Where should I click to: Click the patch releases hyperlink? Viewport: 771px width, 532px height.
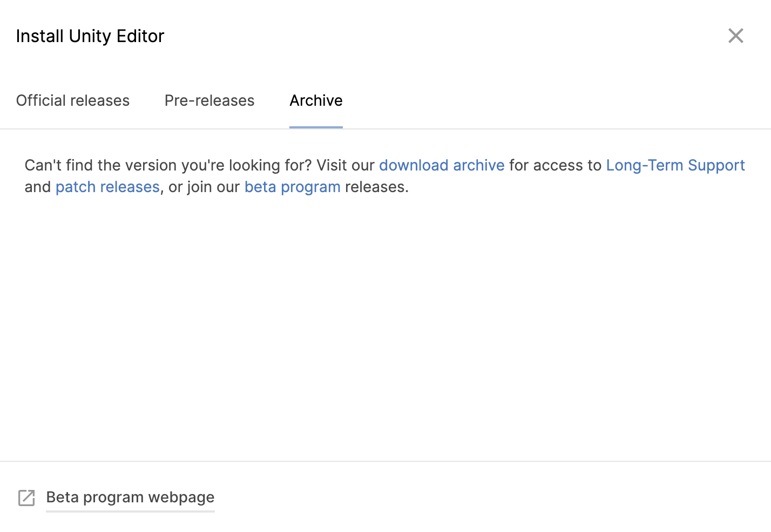pyautogui.click(x=107, y=187)
